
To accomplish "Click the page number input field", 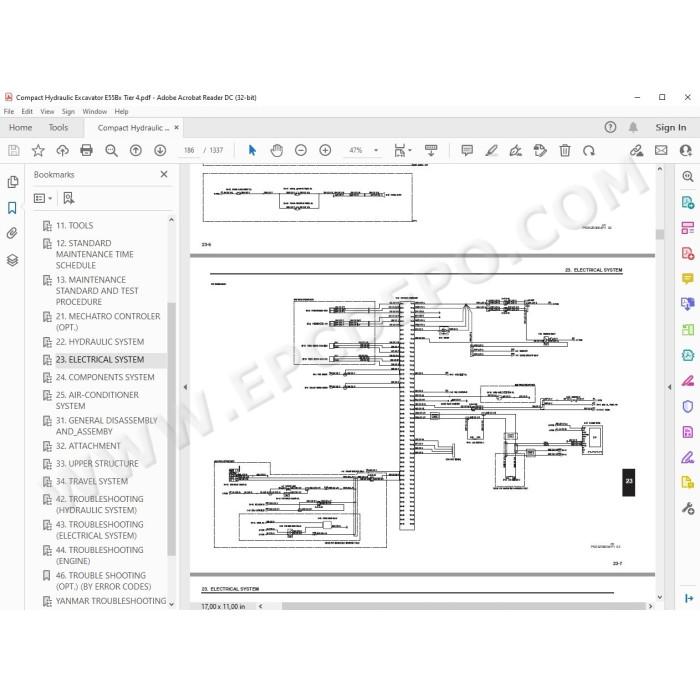I will (x=189, y=150).
